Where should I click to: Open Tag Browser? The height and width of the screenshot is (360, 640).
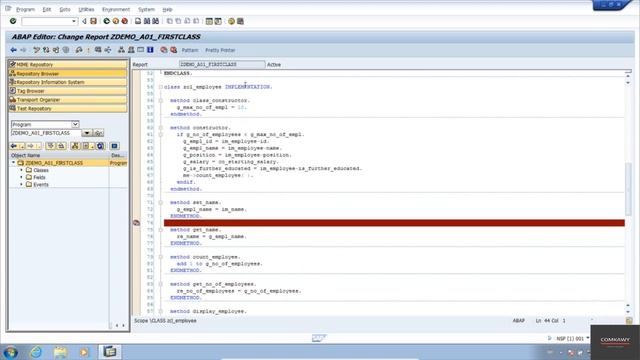click(68, 91)
